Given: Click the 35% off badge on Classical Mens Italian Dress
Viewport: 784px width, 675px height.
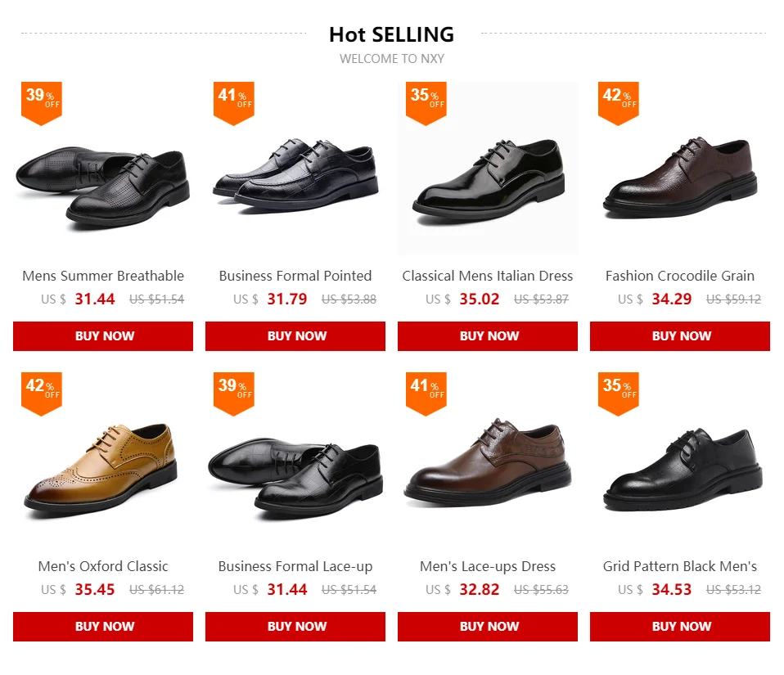Looking at the screenshot, I should [x=426, y=101].
